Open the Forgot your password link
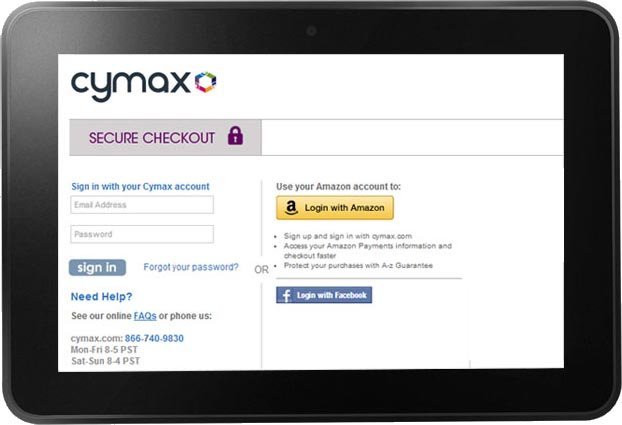 [191, 267]
